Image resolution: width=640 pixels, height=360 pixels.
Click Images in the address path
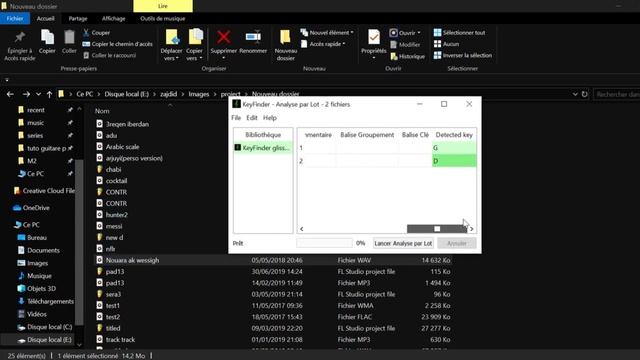(199, 94)
